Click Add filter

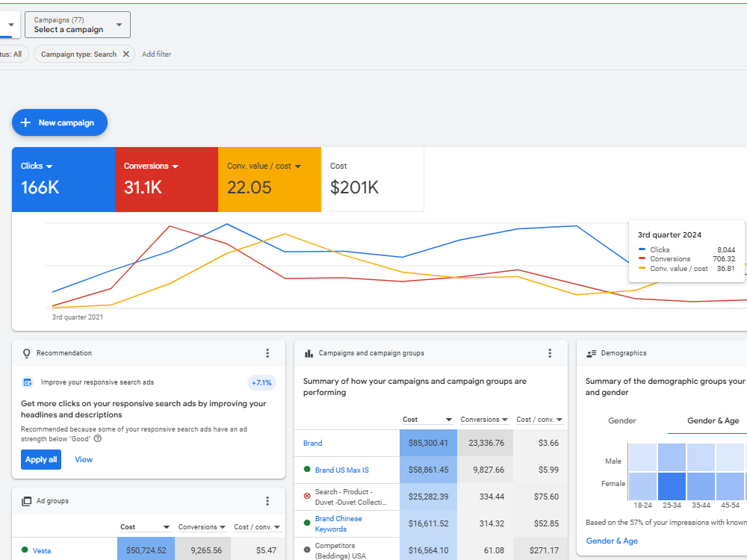click(156, 55)
